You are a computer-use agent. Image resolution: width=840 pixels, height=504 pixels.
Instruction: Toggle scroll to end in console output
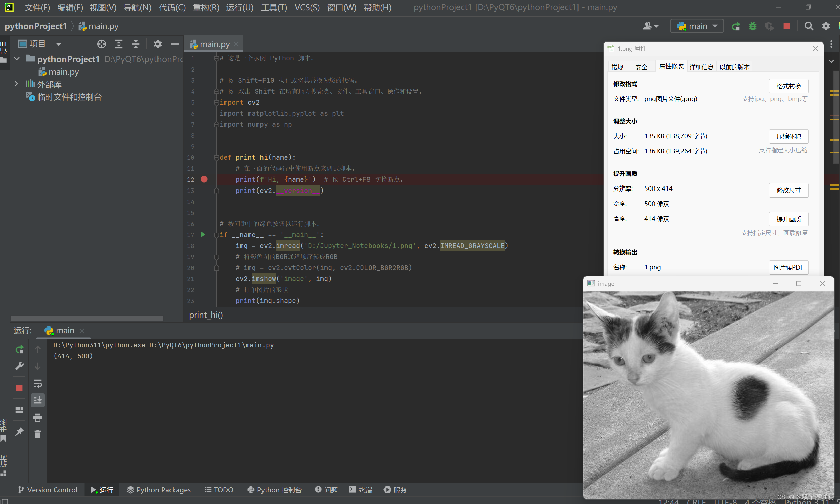(37, 400)
